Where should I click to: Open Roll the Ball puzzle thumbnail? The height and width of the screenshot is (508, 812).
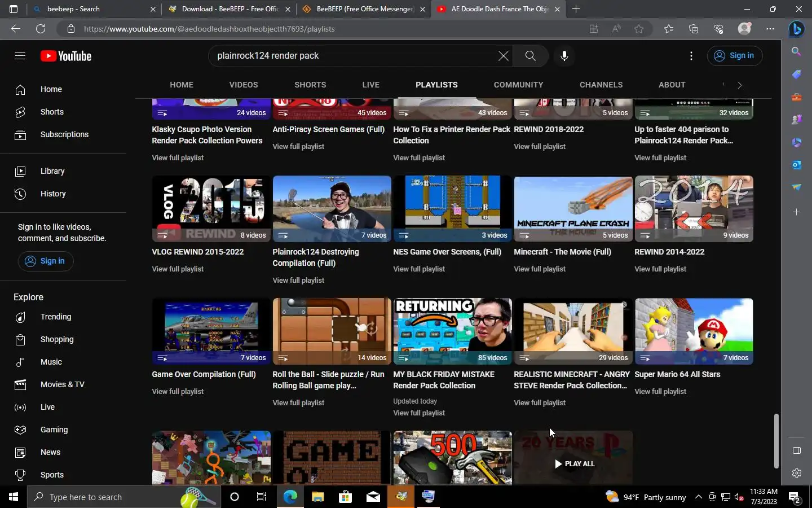point(332,331)
